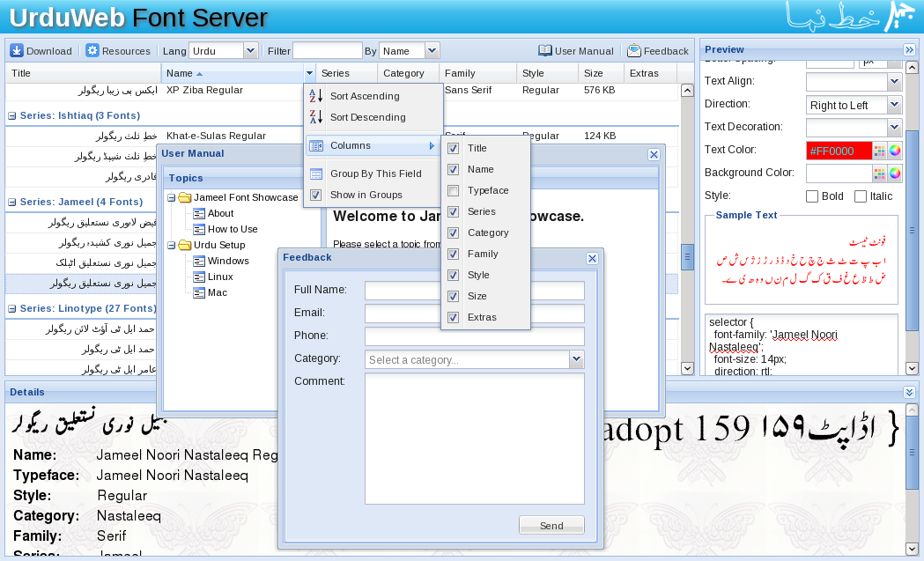Enable Bold style checkbox

tap(812, 196)
